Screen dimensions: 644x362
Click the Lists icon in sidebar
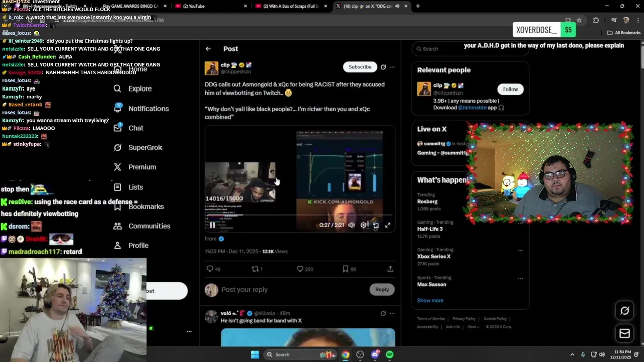pyautogui.click(x=117, y=187)
